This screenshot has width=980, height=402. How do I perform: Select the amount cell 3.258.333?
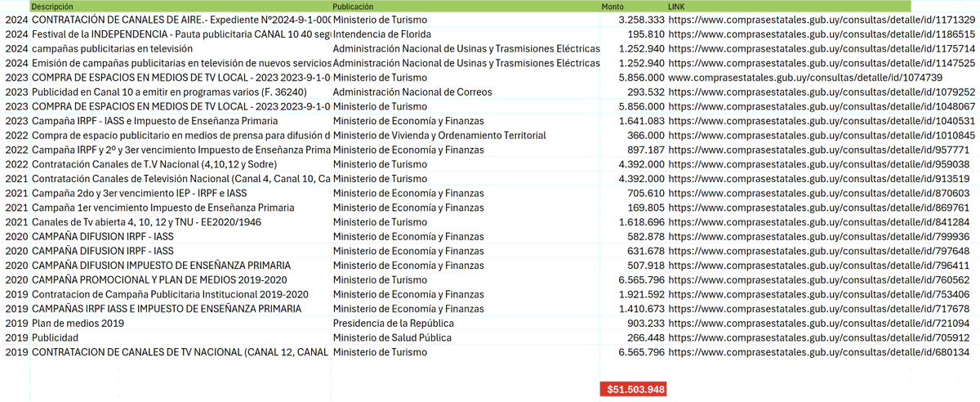(x=633, y=19)
